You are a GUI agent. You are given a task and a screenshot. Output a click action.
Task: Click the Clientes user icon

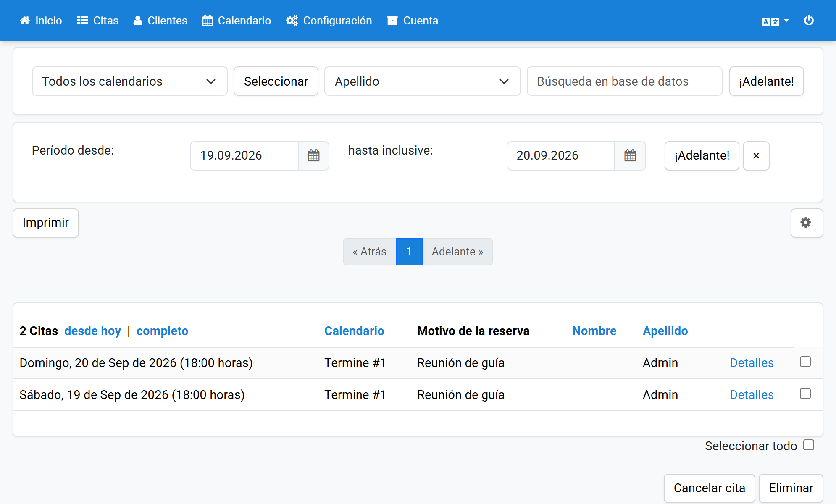(x=138, y=21)
